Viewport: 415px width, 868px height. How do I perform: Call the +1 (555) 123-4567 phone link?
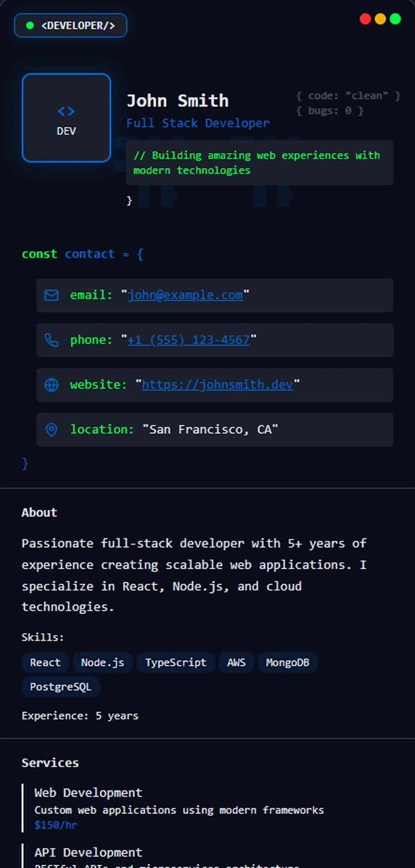pyautogui.click(x=189, y=340)
